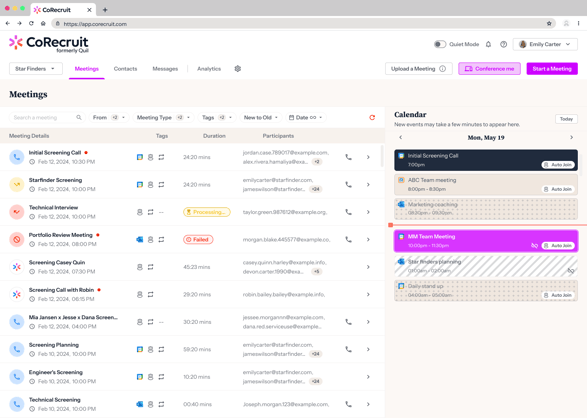Click Upload a Meeting button

419,69
